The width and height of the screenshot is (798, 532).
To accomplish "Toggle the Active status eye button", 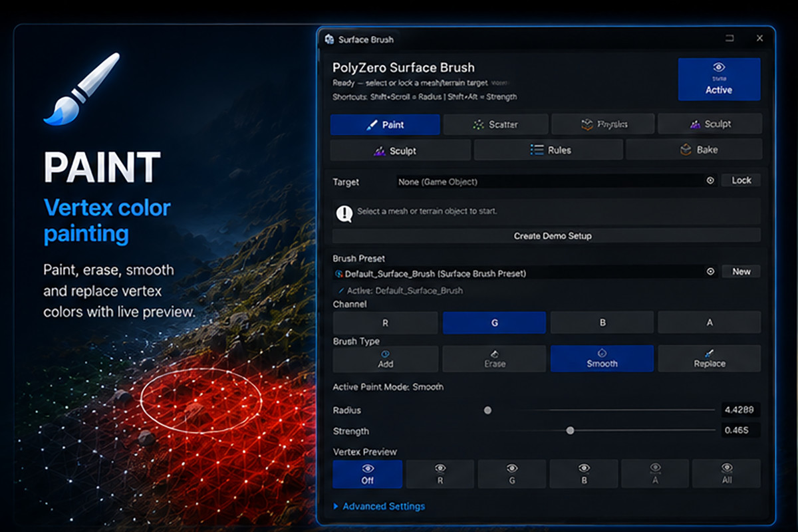I will point(719,79).
